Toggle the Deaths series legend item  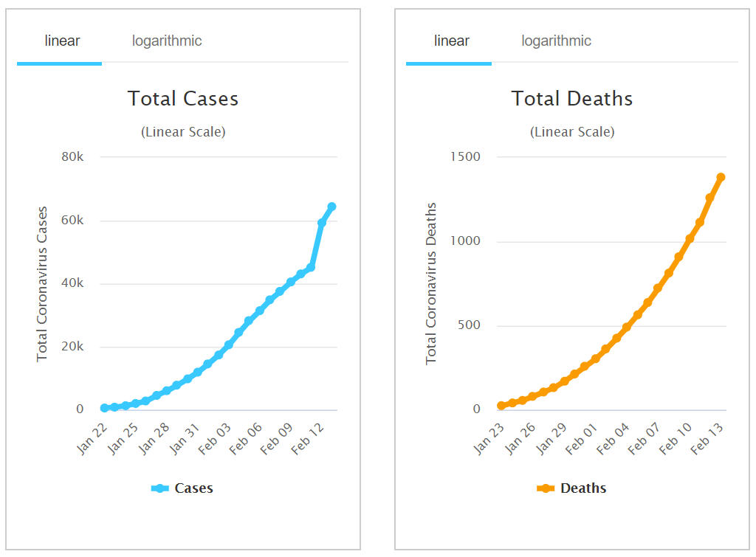click(583, 488)
